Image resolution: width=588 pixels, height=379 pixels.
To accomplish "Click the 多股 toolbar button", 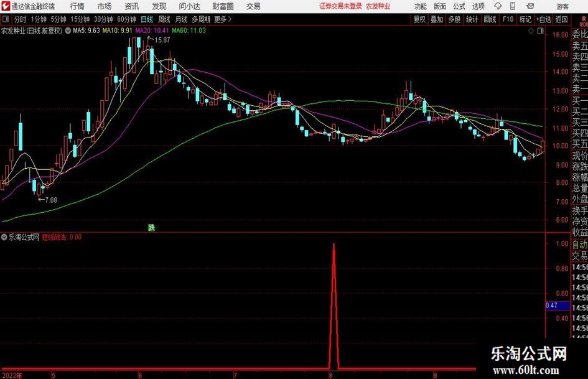I will click(x=454, y=19).
